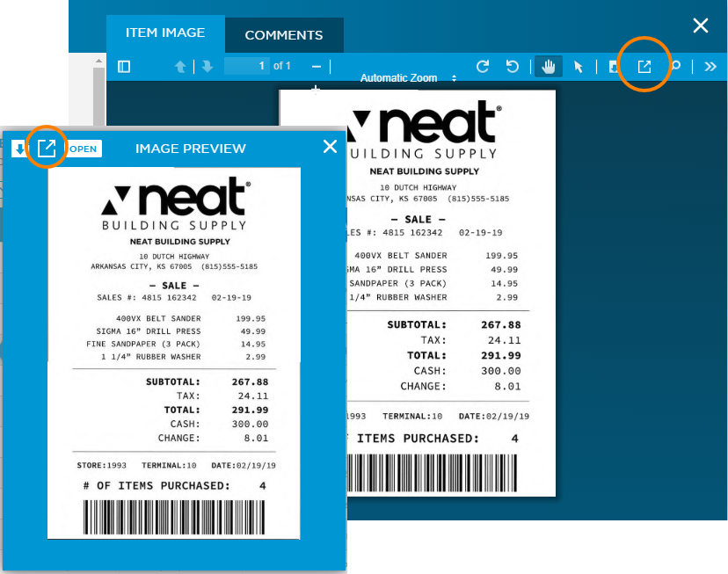Click '400VX BELT SANDER' in preview receipt
The width and height of the screenshot is (728, 574).
click(x=158, y=318)
